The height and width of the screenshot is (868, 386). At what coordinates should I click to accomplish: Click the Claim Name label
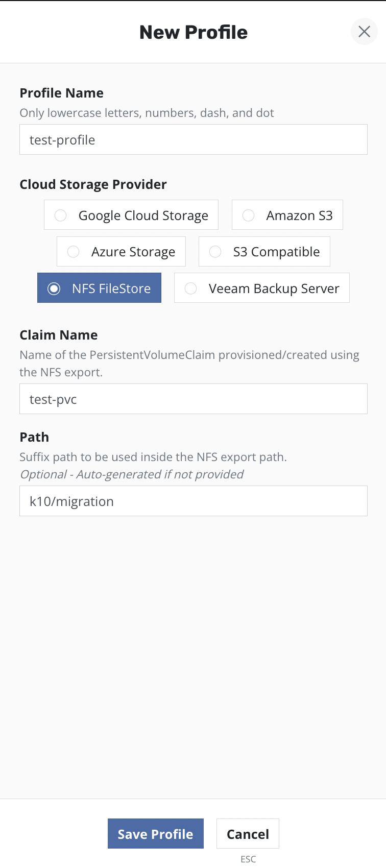(58, 335)
